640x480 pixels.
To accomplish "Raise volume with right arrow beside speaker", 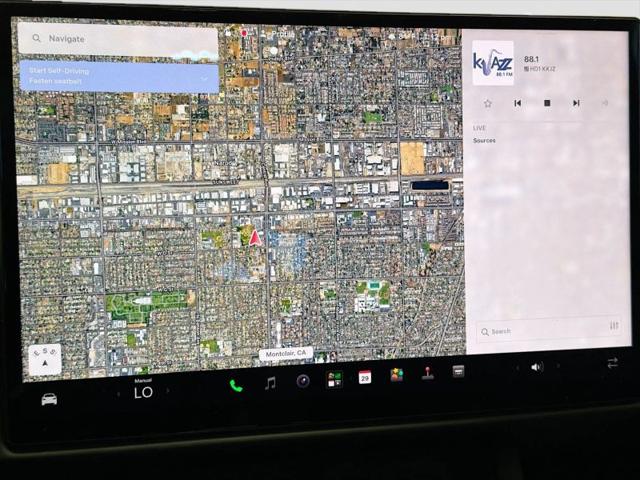I will pyautogui.click(x=558, y=366).
